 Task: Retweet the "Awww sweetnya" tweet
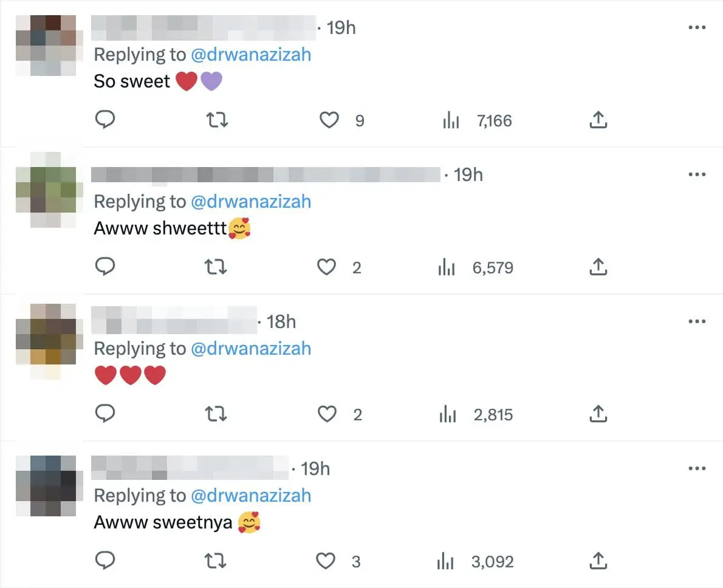coord(216,561)
